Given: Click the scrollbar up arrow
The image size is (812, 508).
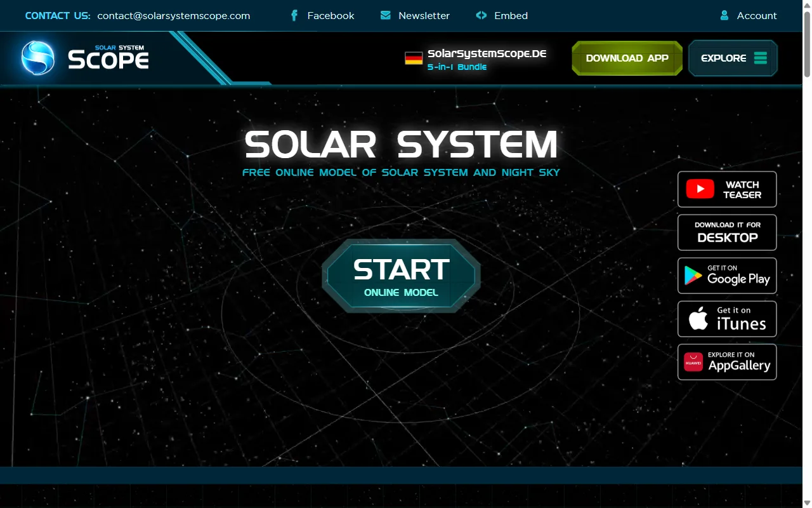Looking at the screenshot, I should coord(807,4).
